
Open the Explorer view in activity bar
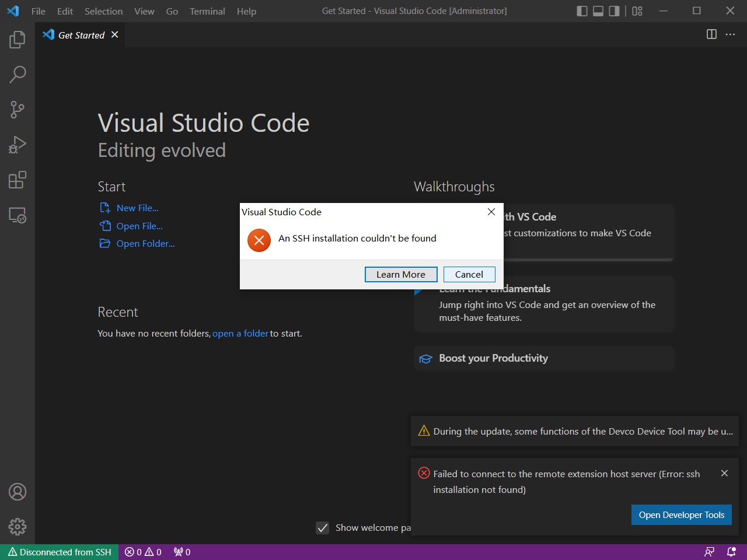18,40
